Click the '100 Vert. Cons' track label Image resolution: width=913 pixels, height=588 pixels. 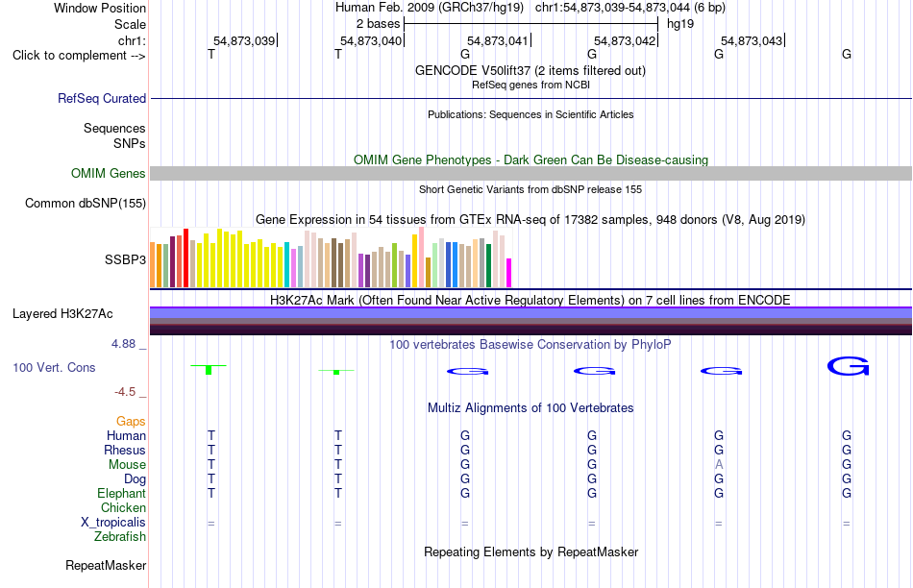point(54,367)
